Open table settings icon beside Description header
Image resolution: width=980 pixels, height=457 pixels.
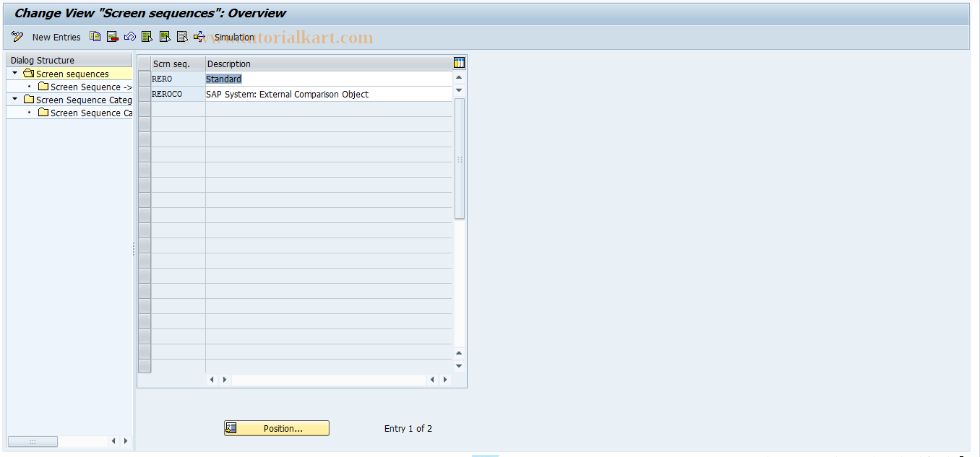point(459,63)
